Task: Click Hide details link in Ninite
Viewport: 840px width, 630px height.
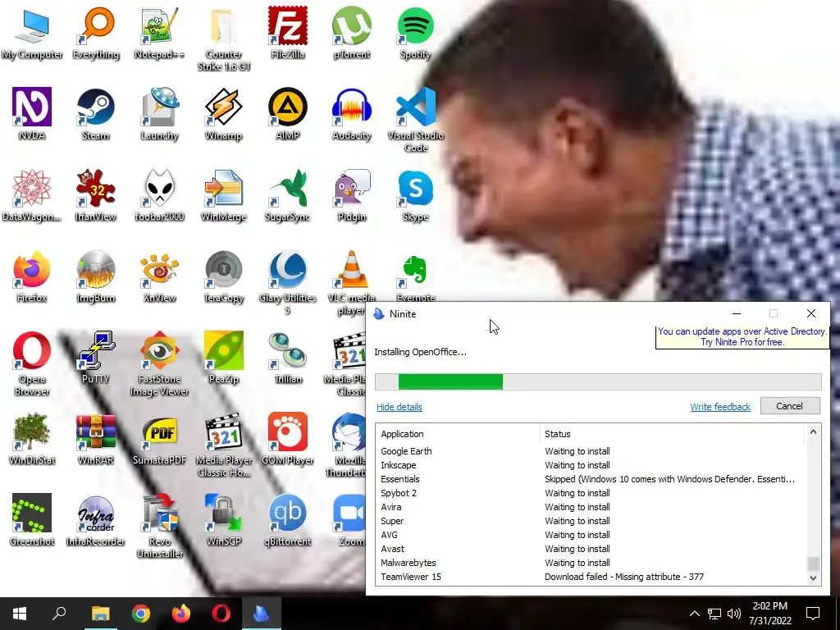Action: pyautogui.click(x=399, y=407)
